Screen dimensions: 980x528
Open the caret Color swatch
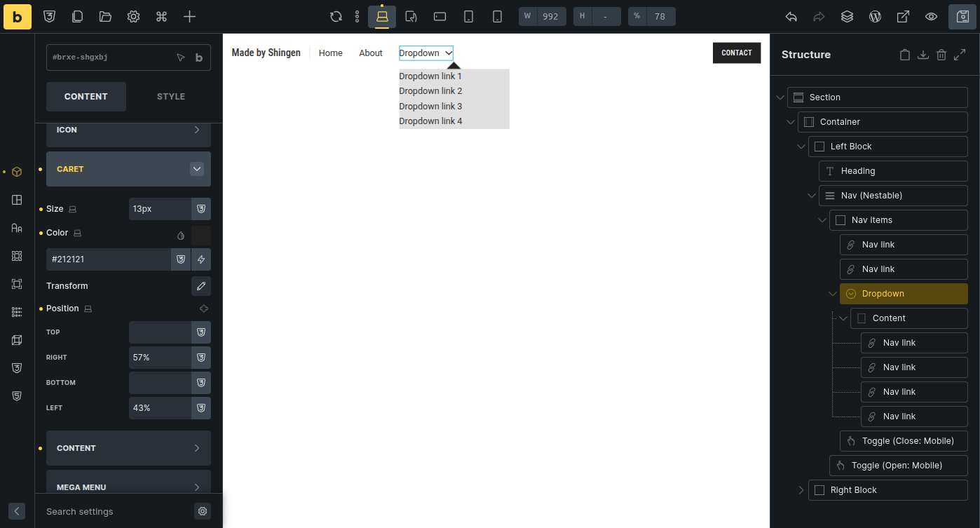click(201, 235)
